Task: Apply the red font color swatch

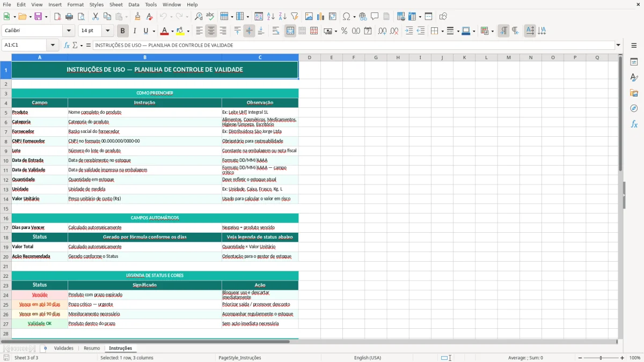Action: [165, 31]
